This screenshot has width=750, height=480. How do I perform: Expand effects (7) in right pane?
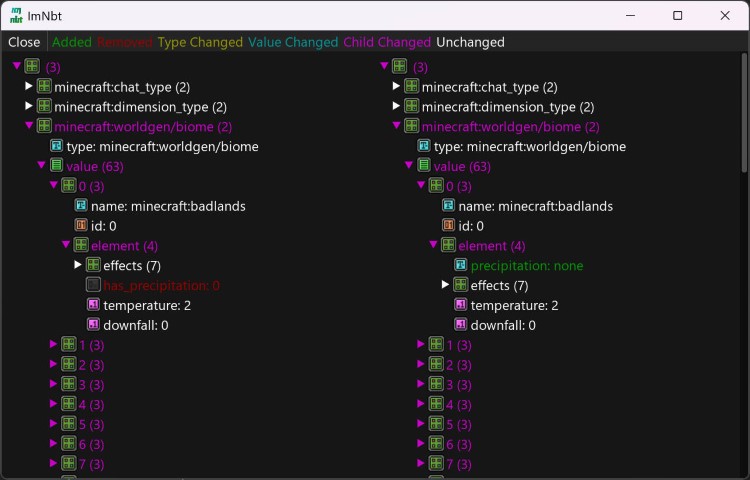coord(445,284)
